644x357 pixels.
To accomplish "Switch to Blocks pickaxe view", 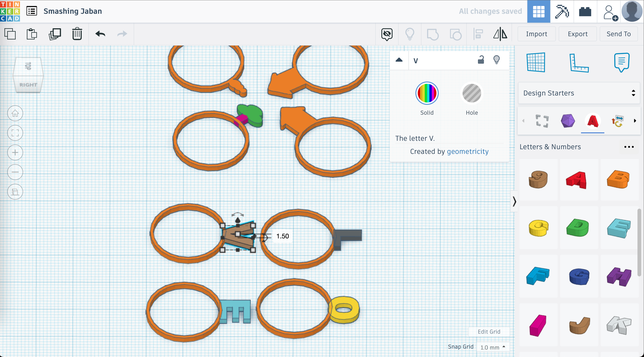I will pyautogui.click(x=562, y=11).
